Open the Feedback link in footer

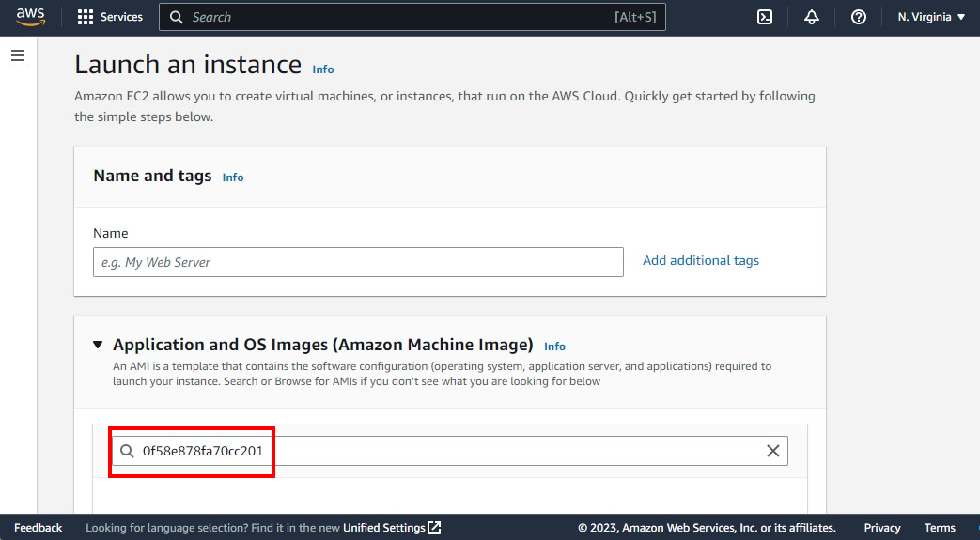39,528
